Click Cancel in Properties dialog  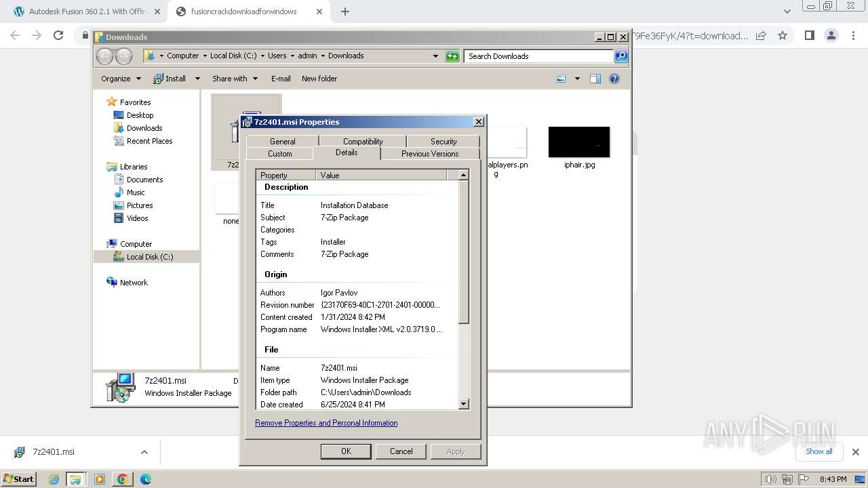point(401,451)
